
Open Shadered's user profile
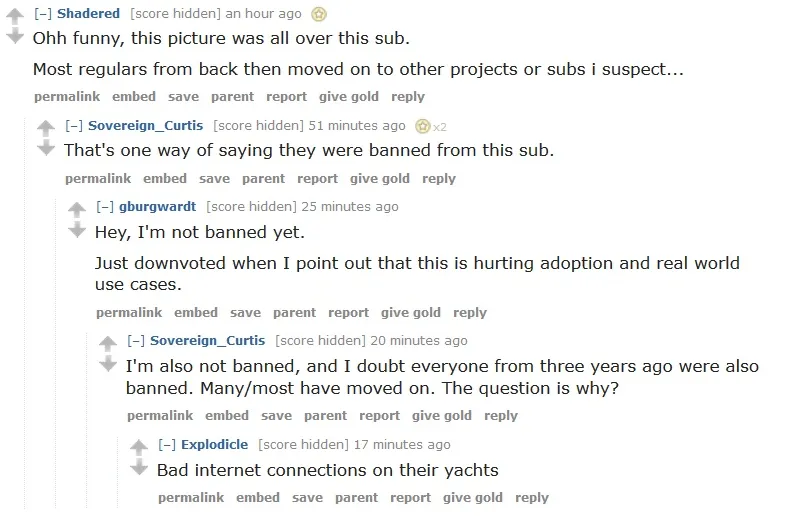[x=89, y=14]
